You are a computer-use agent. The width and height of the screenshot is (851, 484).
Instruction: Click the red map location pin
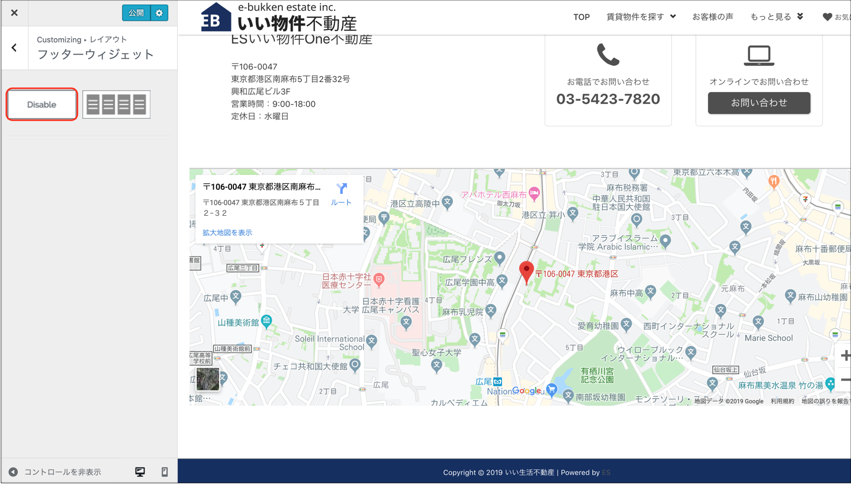[x=526, y=272]
